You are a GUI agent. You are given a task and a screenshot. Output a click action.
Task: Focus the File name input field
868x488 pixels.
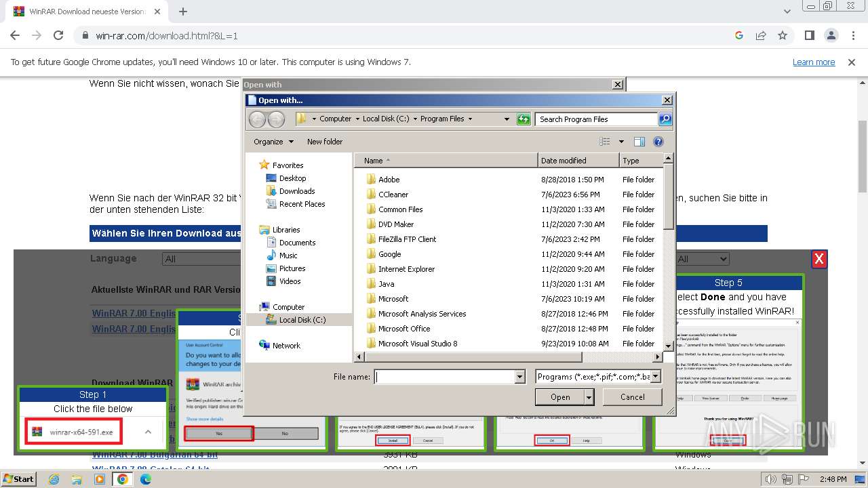click(x=446, y=377)
